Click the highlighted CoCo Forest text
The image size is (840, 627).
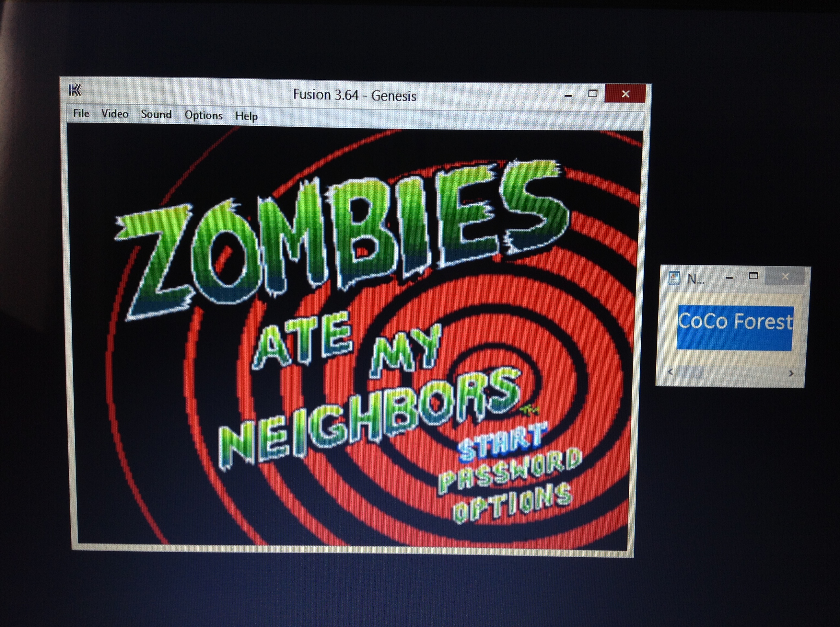coord(735,322)
